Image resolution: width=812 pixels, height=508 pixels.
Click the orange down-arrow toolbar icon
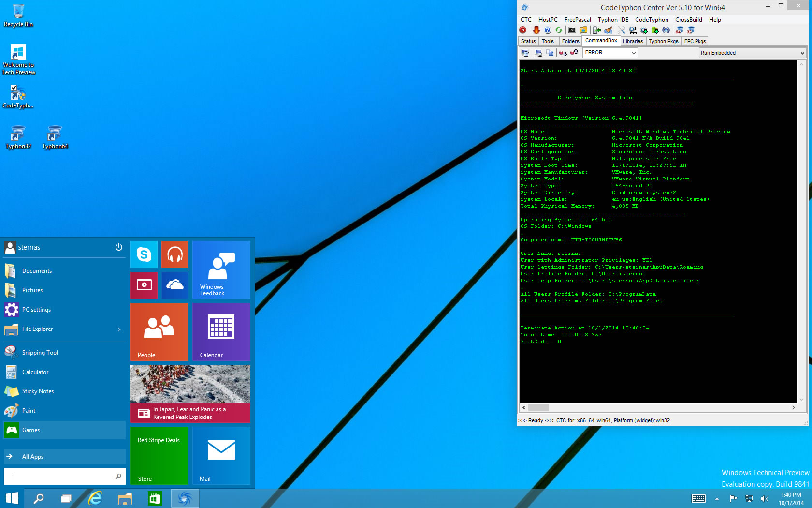[536, 30]
